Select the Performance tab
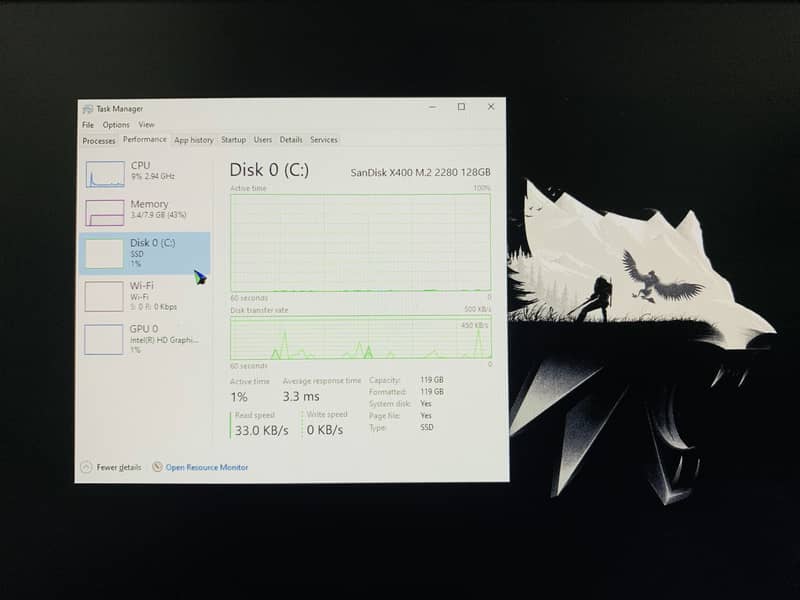The image size is (800, 600). [x=144, y=139]
